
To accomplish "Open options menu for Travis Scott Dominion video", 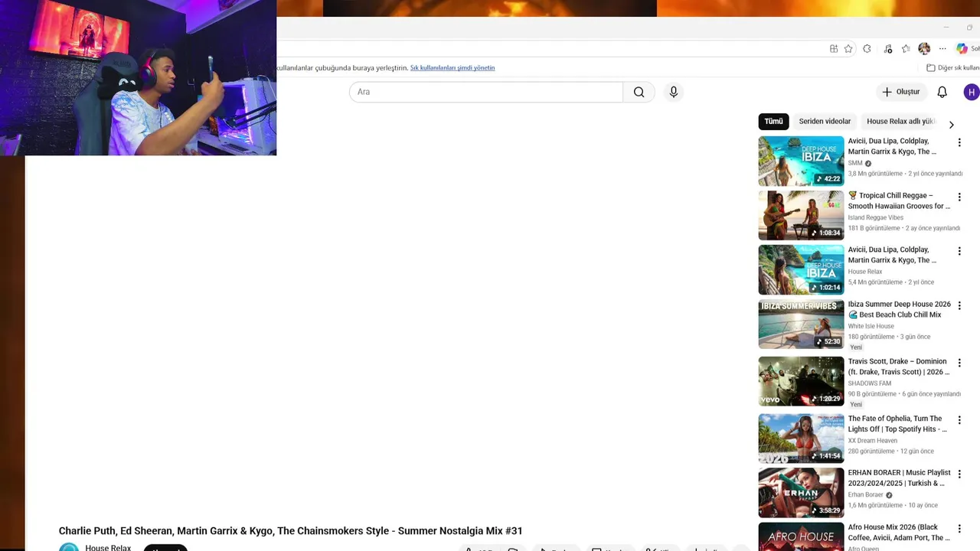I will pos(959,364).
